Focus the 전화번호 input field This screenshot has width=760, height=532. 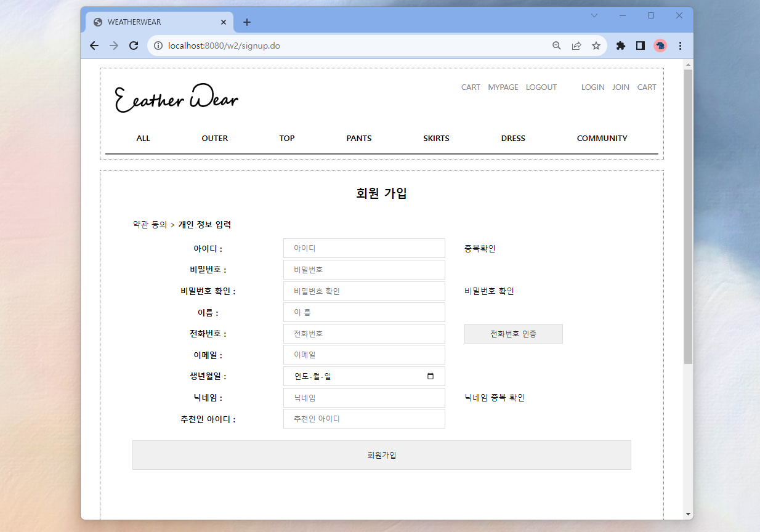(364, 334)
